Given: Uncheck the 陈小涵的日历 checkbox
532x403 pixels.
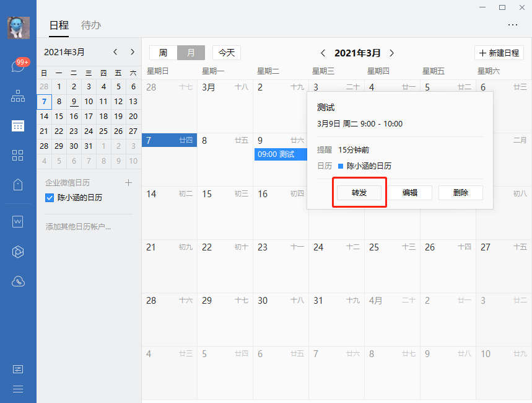Looking at the screenshot, I should (50, 198).
